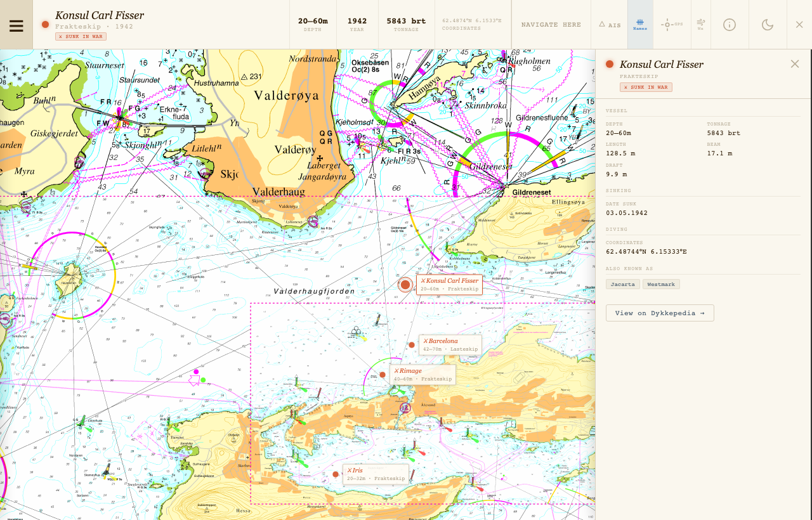This screenshot has height=520, width=812.
Task: Click Navigate Here button
Action: 551,25
